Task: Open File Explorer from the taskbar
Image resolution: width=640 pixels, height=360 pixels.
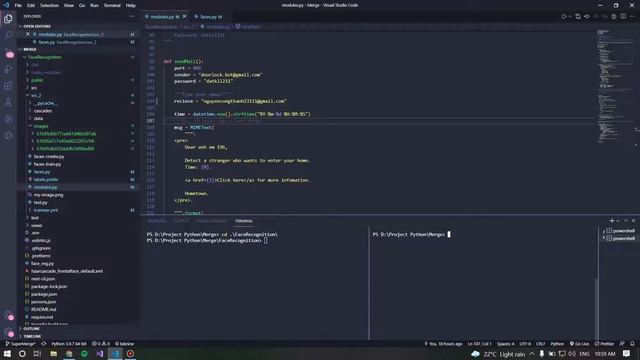Action: point(53,354)
